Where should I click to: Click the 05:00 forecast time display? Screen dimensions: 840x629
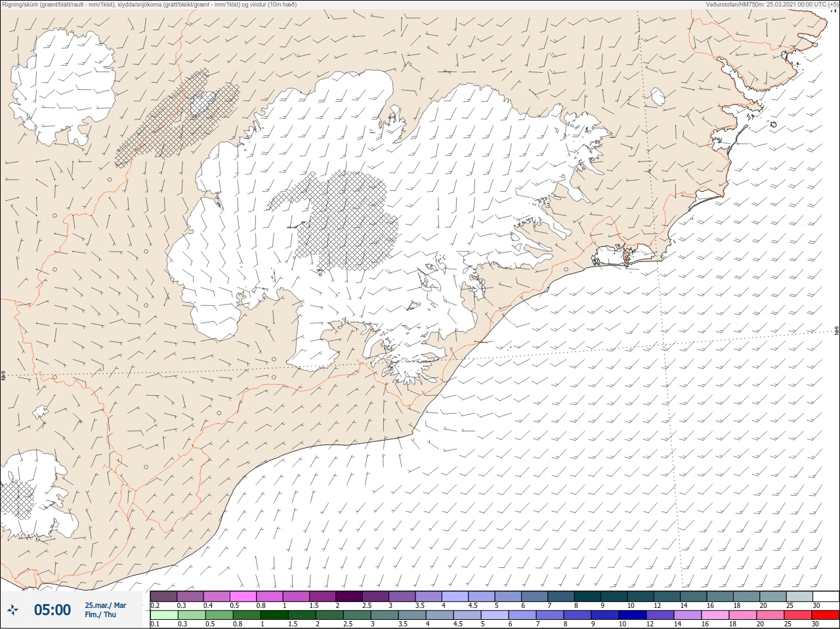[52, 610]
